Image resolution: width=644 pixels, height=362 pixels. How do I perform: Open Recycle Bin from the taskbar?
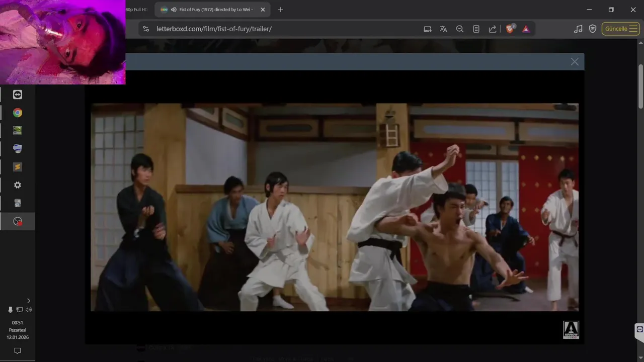[18, 203]
